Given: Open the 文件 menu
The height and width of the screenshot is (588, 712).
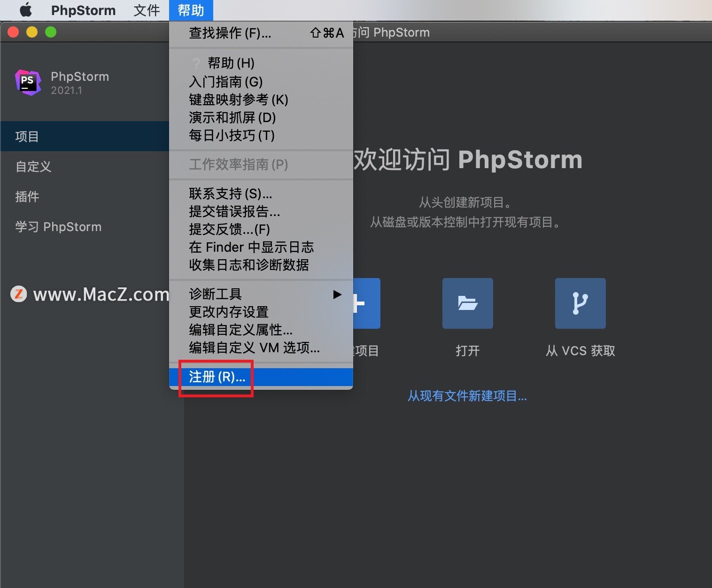Looking at the screenshot, I should 147,10.
